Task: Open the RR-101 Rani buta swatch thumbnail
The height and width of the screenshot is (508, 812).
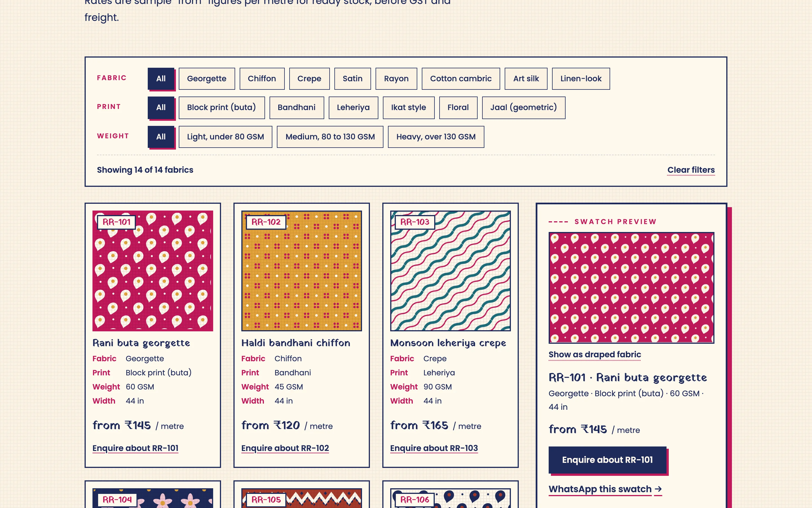Action: coord(153,271)
